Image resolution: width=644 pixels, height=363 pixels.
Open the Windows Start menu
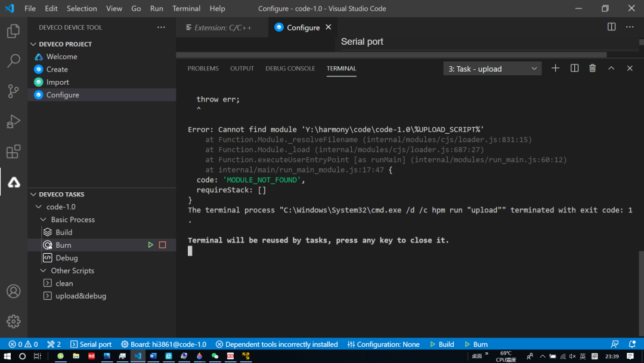click(x=7, y=356)
